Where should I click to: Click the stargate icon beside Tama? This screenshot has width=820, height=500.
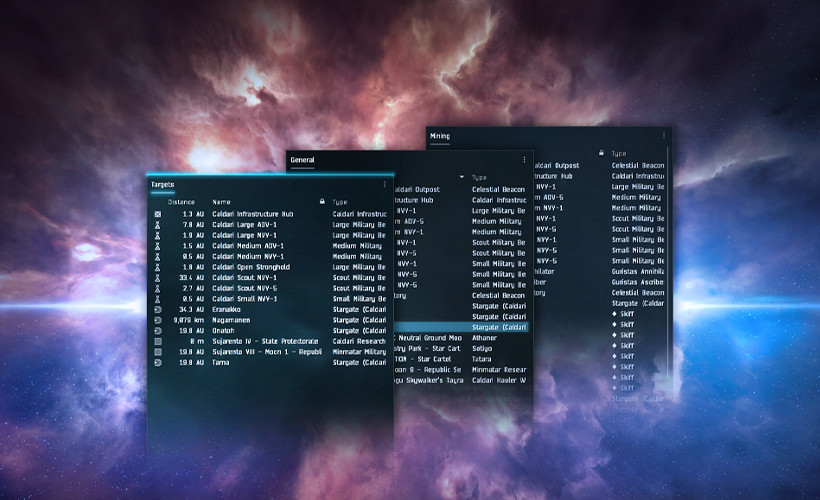(158, 362)
